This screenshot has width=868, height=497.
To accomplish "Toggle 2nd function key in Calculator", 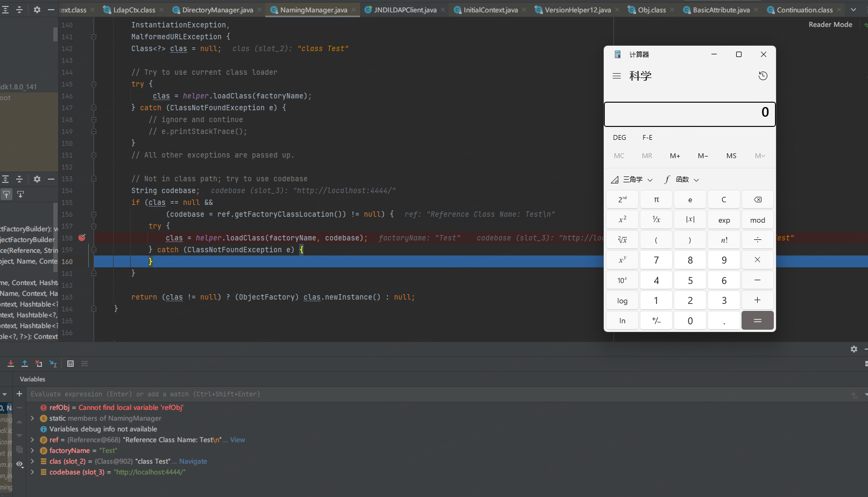I will pos(623,200).
